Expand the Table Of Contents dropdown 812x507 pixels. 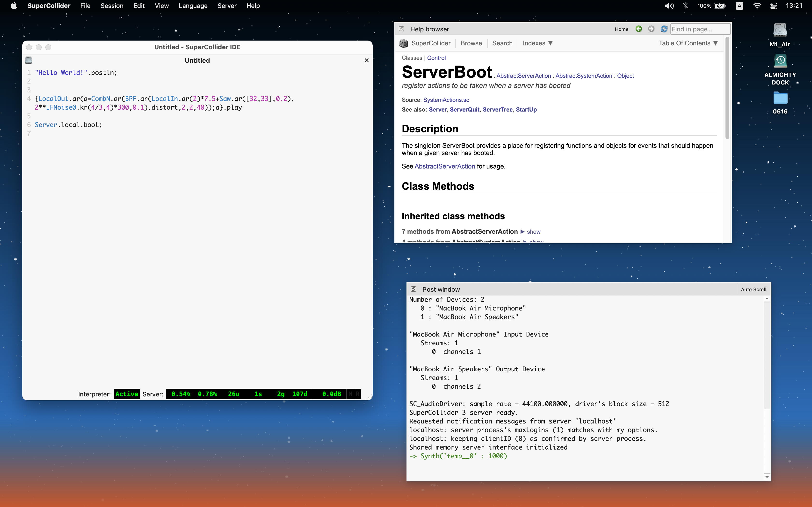coord(688,43)
